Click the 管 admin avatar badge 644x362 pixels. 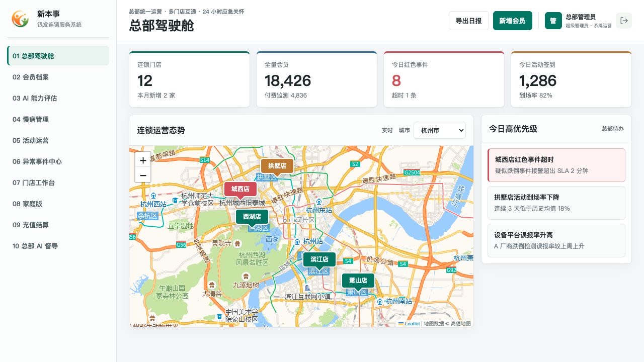pos(553,21)
